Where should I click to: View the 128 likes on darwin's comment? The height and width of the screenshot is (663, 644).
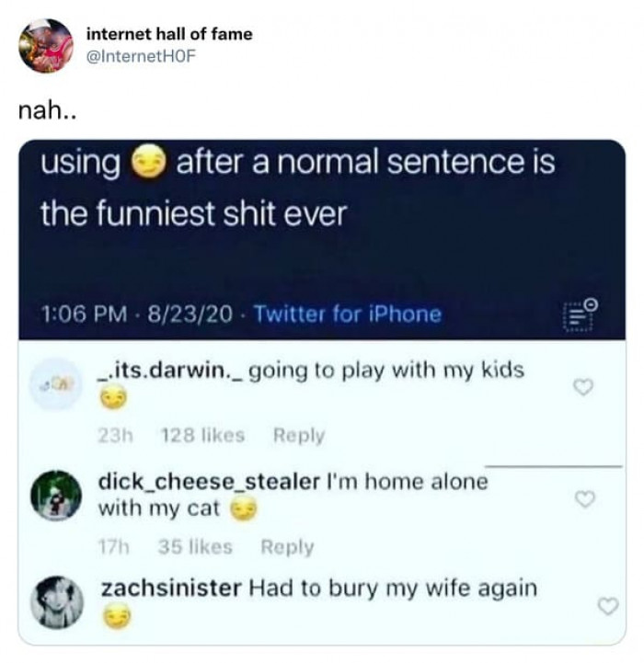point(201,436)
